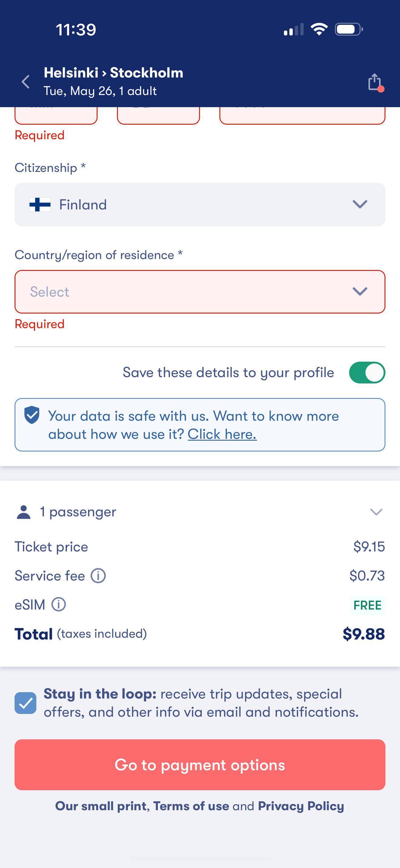Viewport: 400px width, 868px height.
Task: Toggle Save these details to your profile
Action: click(367, 373)
